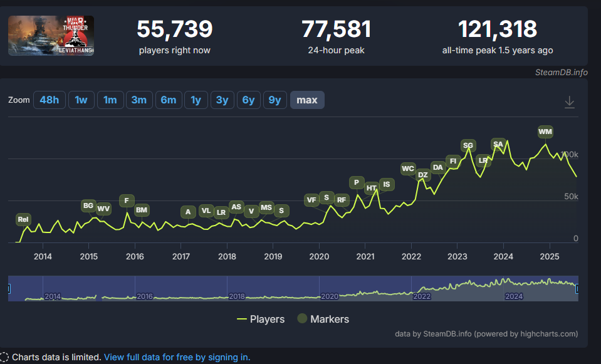
Task: Zoom chart to 1y
Action: 196,100
